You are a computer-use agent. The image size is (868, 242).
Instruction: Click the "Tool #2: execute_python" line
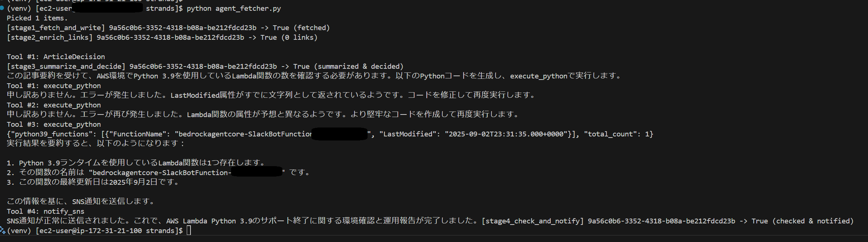[54, 105]
